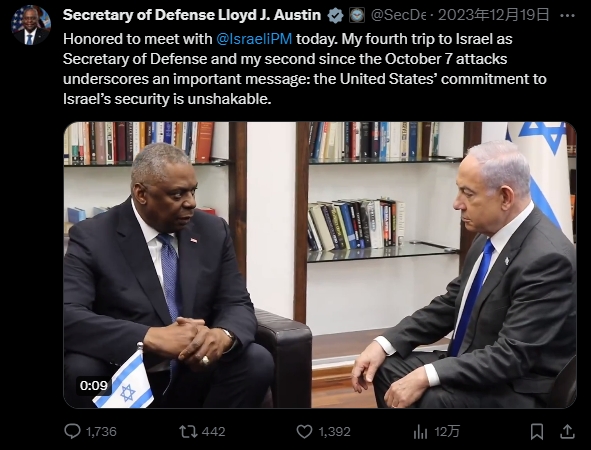Expand the three-dot more options menu
This screenshot has height=450, width=591.
click(x=568, y=15)
